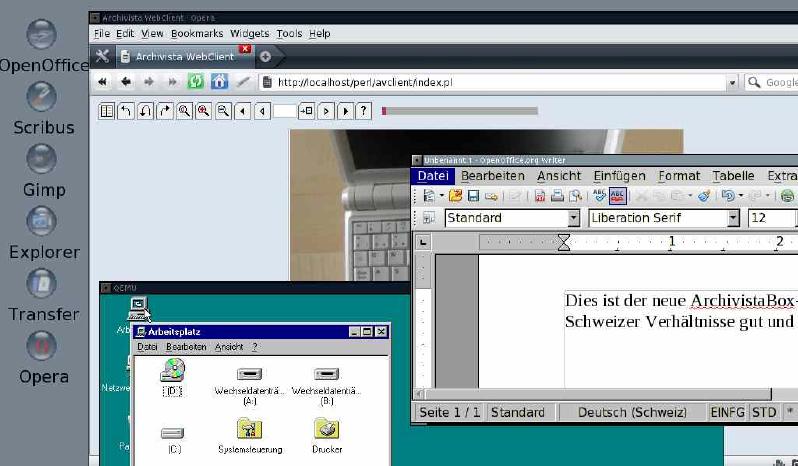
Task: Open Einfügen menu in Writer
Action: tap(619, 176)
